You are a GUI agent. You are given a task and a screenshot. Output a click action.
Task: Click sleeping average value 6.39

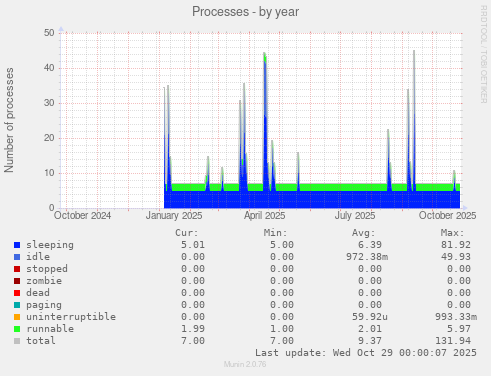pyautogui.click(x=370, y=245)
